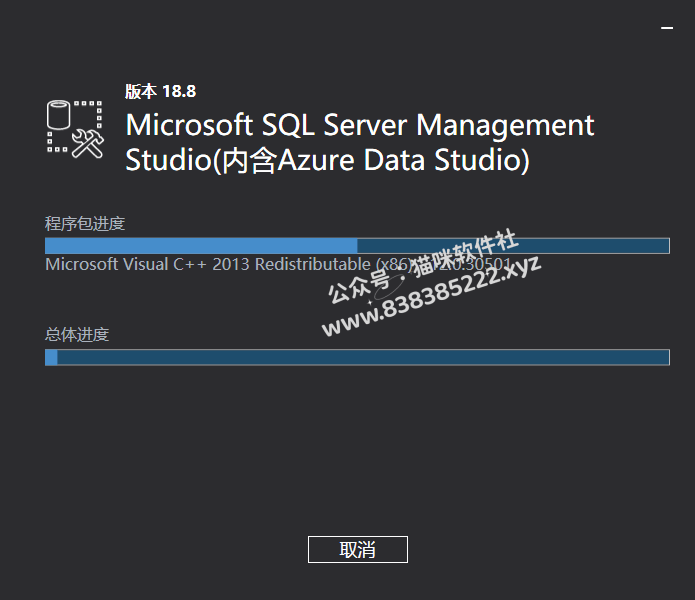Click the database cylinder in the logo
Image resolution: width=695 pixels, height=600 pixels.
(x=59, y=114)
